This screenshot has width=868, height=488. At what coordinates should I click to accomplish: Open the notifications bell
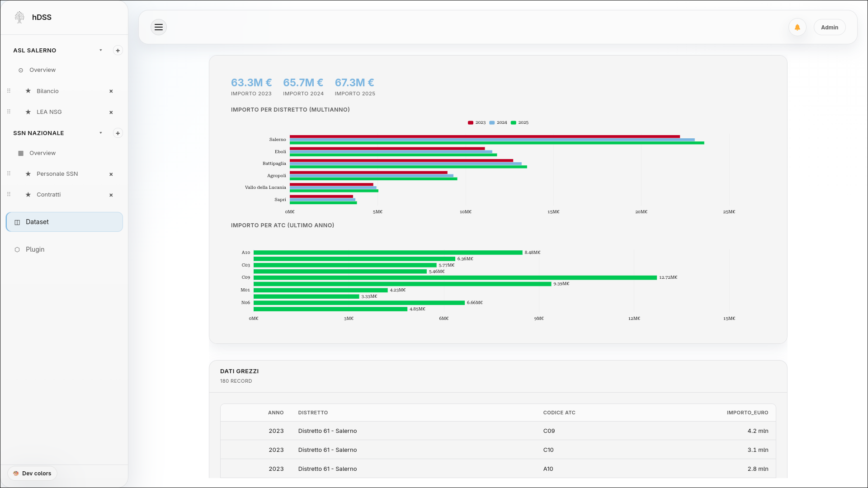click(x=797, y=27)
